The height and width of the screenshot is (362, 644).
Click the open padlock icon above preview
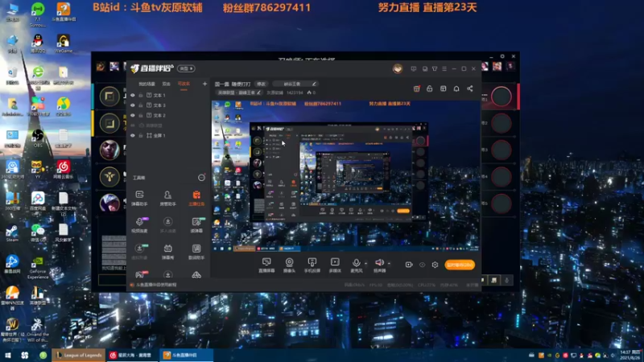pos(430,88)
